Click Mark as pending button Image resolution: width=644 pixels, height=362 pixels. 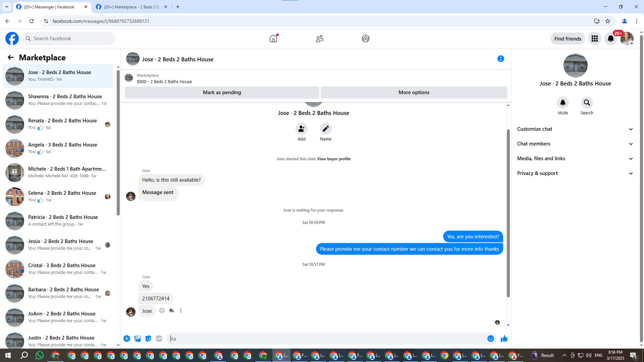click(x=222, y=93)
